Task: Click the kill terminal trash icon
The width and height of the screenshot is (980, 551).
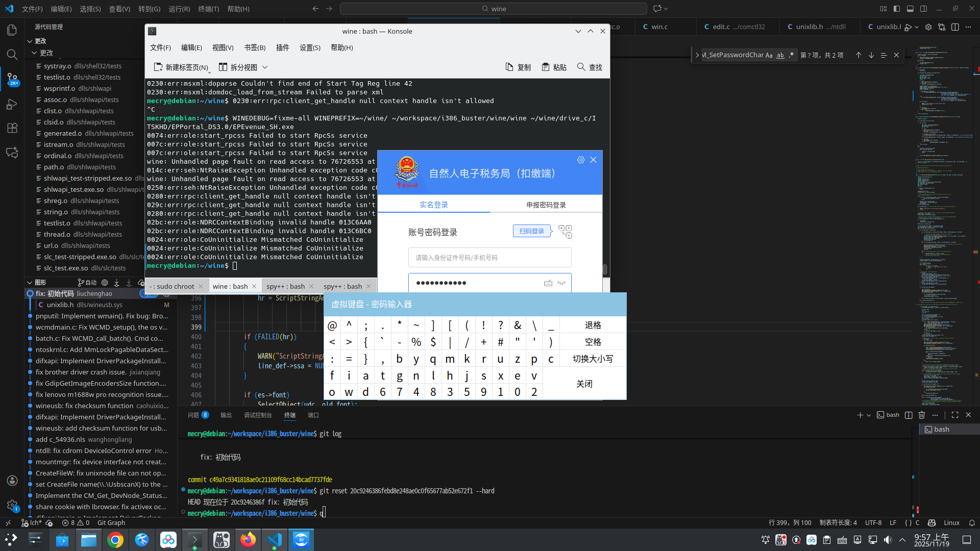Action: 922,415
